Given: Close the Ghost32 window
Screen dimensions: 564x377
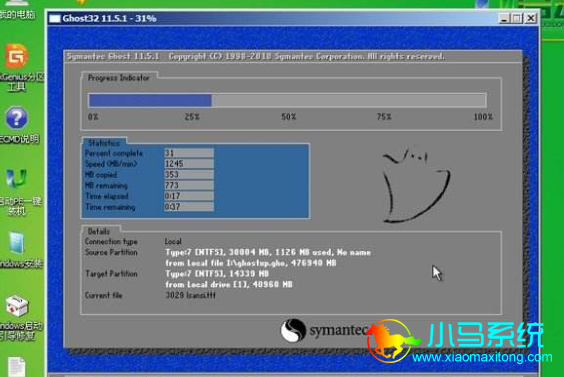Looking at the screenshot, I should click(x=531, y=18).
